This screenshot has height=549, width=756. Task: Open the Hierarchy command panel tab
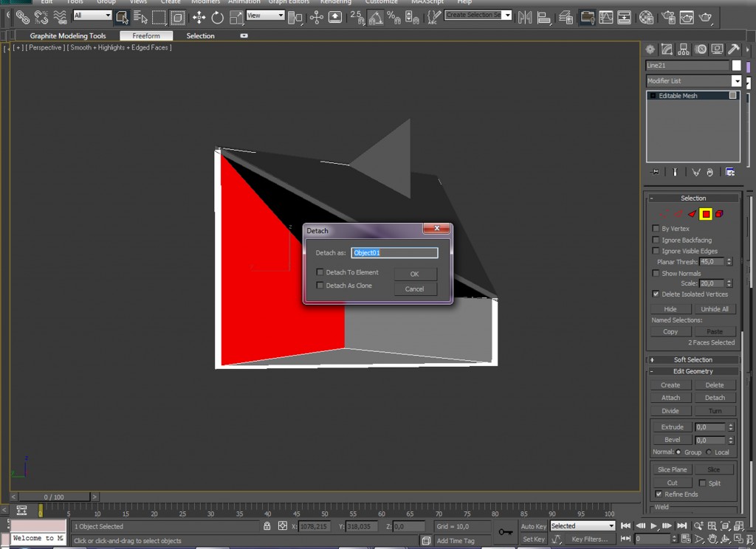click(x=684, y=49)
